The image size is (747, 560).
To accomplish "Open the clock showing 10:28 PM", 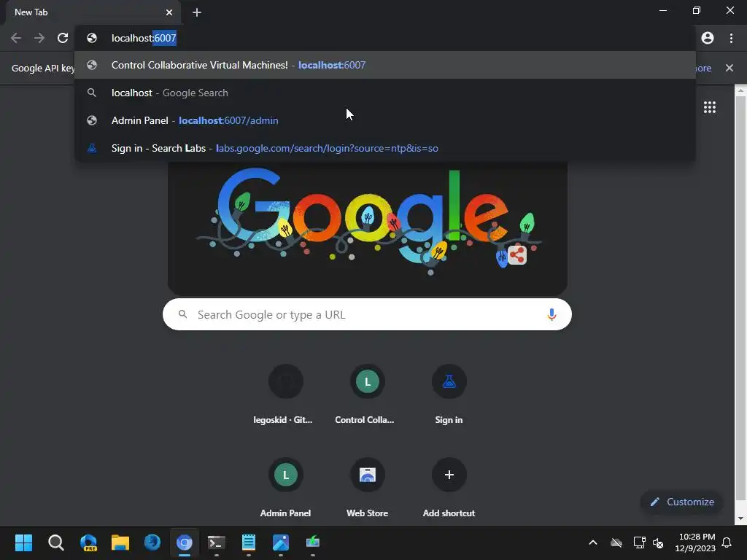I will [x=695, y=542].
